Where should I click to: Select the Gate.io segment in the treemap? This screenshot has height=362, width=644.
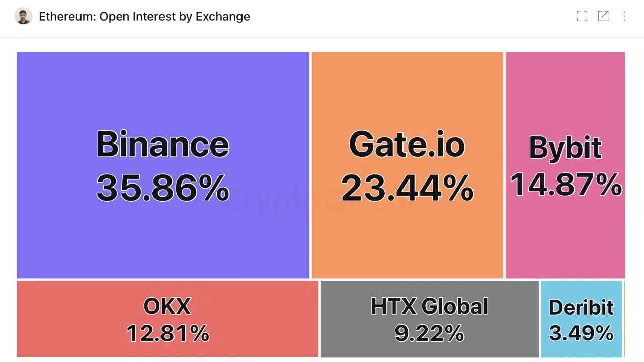[x=407, y=166]
